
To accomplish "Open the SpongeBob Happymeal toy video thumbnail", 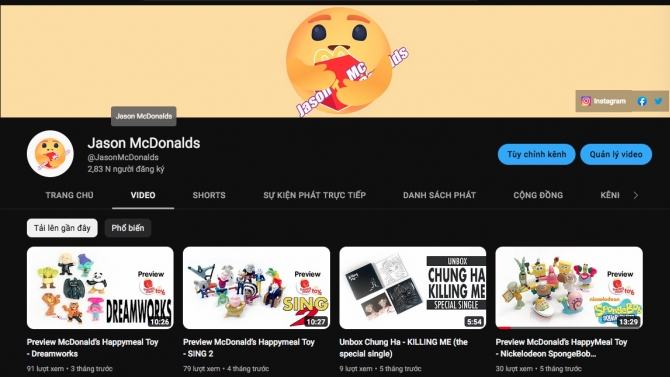I will tap(569, 288).
